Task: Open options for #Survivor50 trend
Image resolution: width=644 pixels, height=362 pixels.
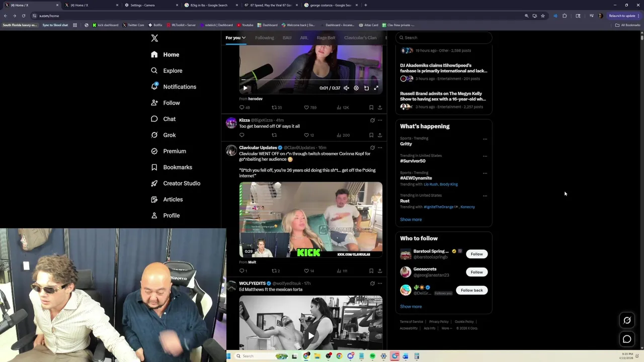Action: (x=485, y=156)
